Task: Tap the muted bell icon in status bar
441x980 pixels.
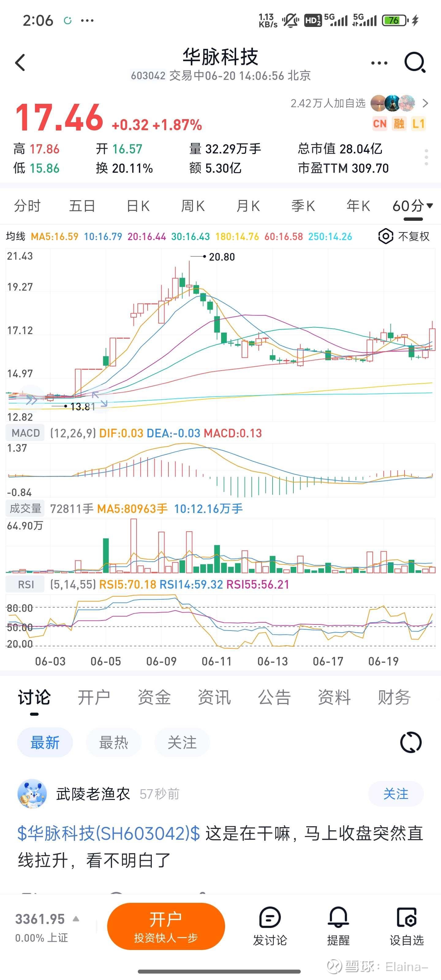Action: [x=291, y=20]
